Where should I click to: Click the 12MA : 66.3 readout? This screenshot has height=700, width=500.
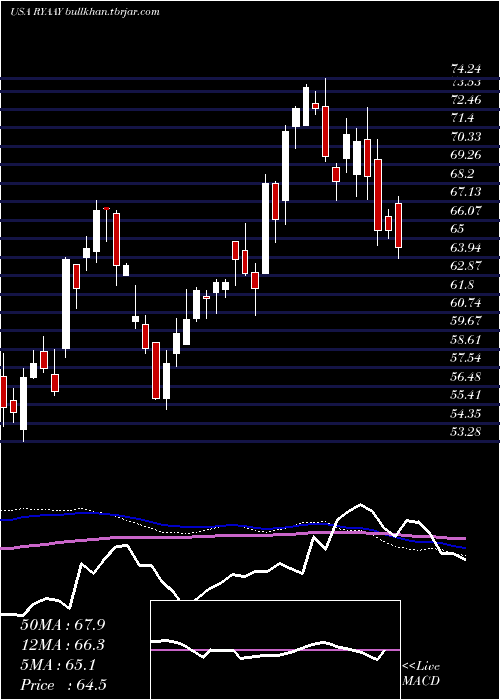tap(63, 645)
